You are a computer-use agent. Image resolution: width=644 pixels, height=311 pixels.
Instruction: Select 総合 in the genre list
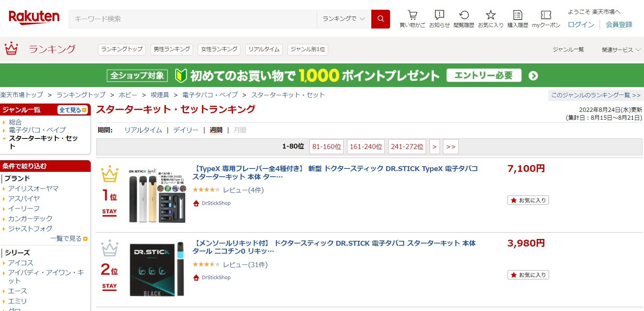15,122
